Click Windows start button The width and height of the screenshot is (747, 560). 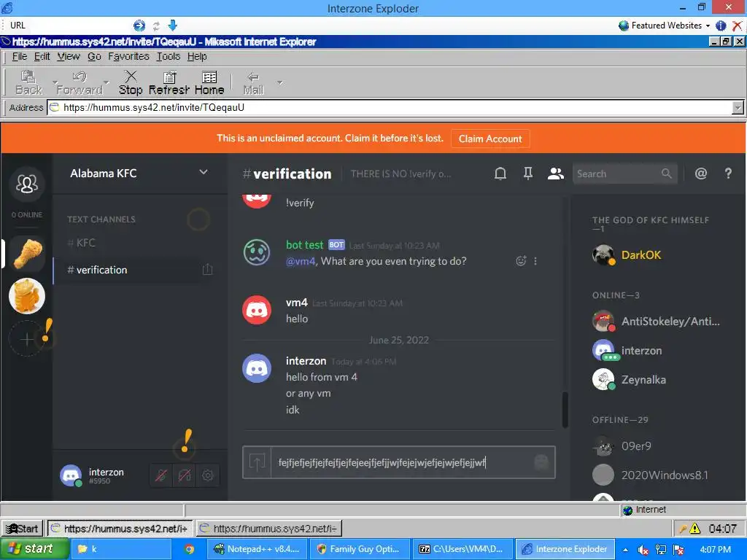click(34, 549)
